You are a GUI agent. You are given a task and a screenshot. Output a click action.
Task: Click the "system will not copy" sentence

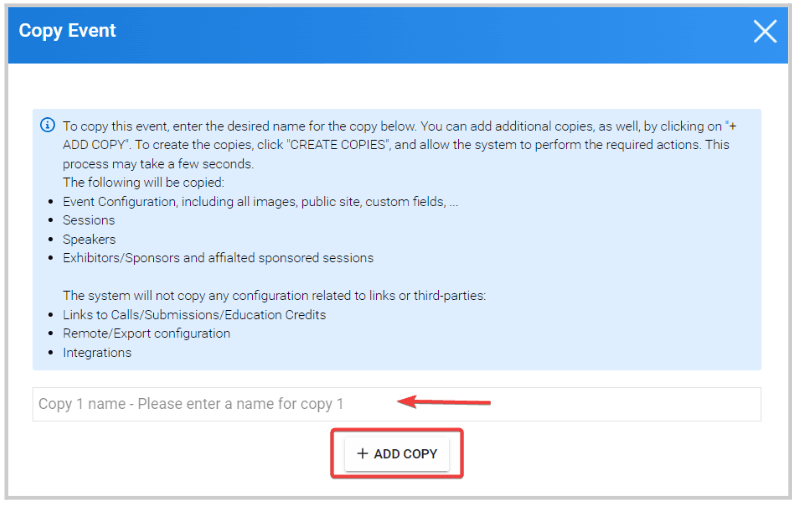point(274,296)
